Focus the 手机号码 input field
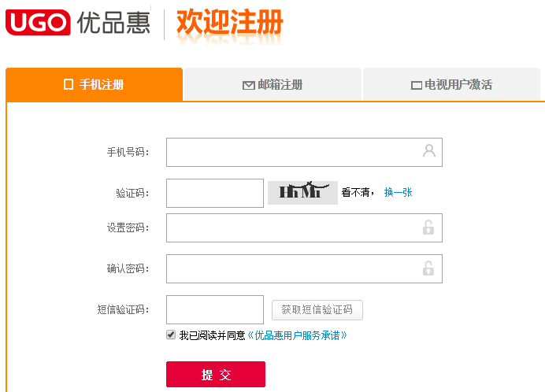The height and width of the screenshot is (392, 545). pos(291,152)
